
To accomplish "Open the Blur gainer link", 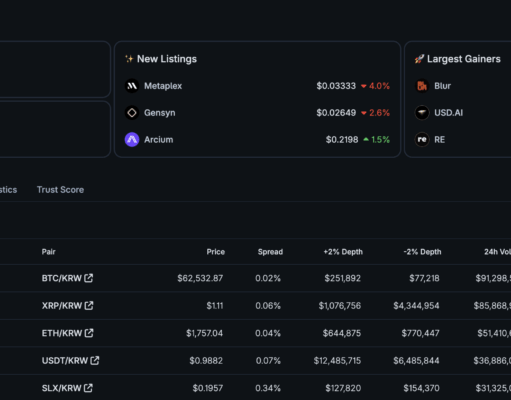I will [x=442, y=86].
